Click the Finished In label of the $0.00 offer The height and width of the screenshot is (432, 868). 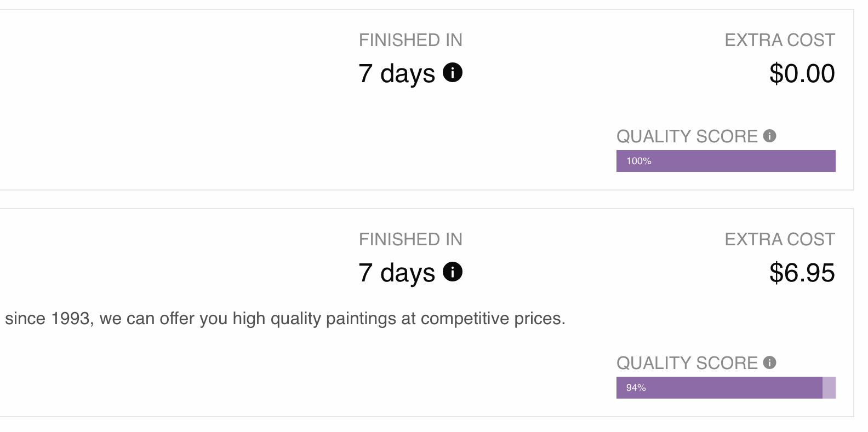pos(410,40)
